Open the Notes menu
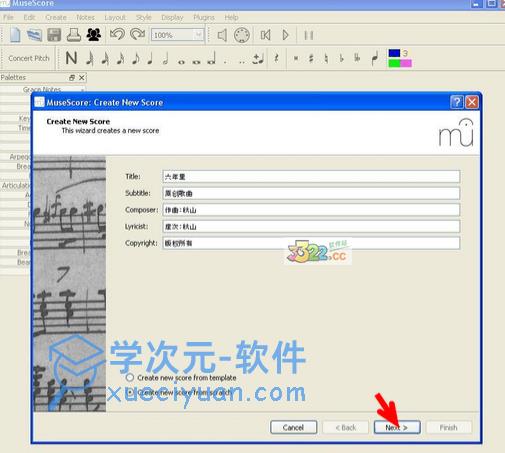The width and height of the screenshot is (505, 453). click(85, 17)
